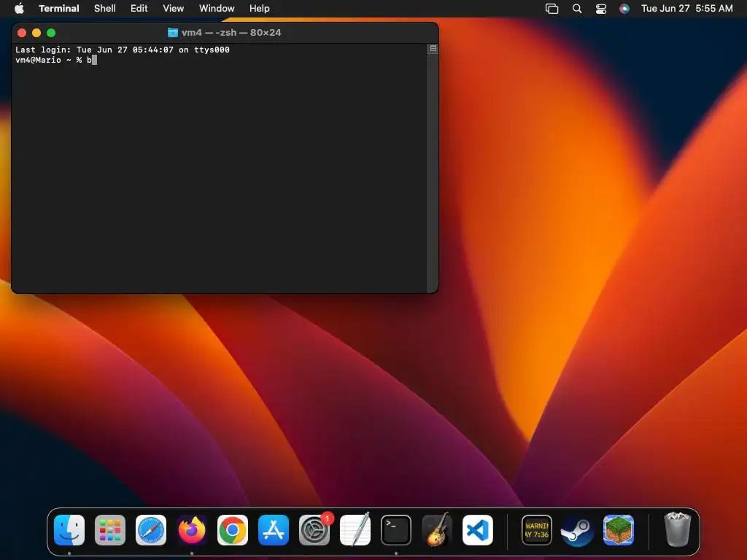The height and width of the screenshot is (560, 747).
Task: Minimize the Terminal window with yellow button
Action: tap(36, 32)
